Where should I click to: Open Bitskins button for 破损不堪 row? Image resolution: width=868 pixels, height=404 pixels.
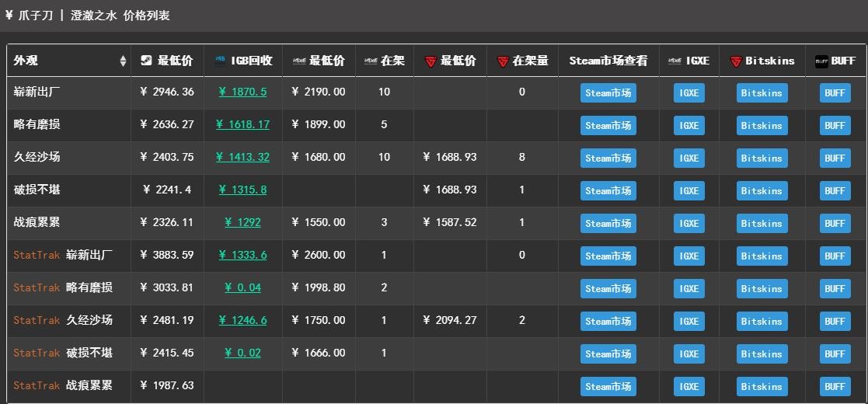762,191
